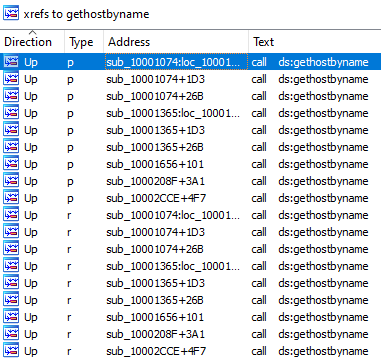Select address sub_1000208F+3A1 in type p row

[155, 181]
